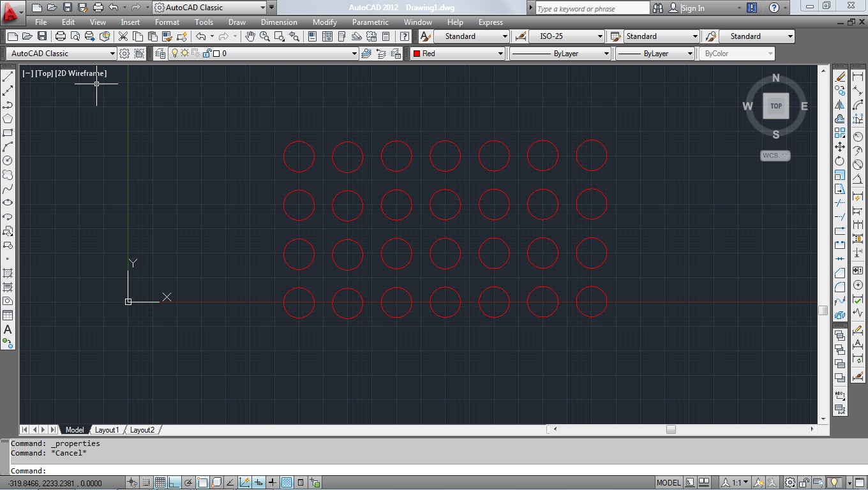
Task: Switch to the Layout1 tab
Action: [x=107, y=430]
